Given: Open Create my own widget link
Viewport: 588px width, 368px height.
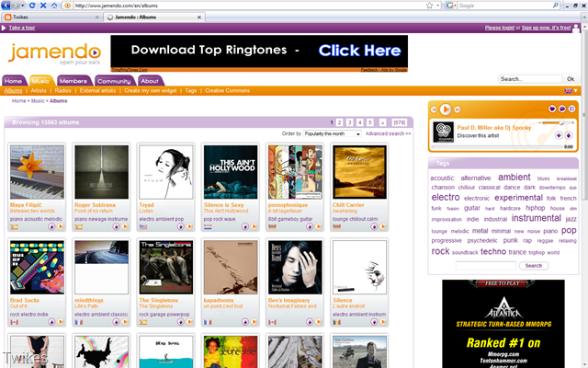Looking at the screenshot, I should pyautogui.click(x=151, y=90).
